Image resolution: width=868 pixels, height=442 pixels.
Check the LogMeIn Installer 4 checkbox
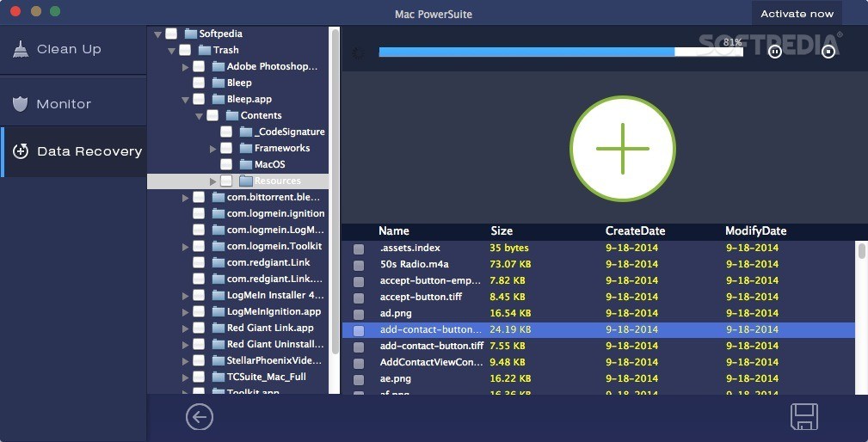pos(199,295)
